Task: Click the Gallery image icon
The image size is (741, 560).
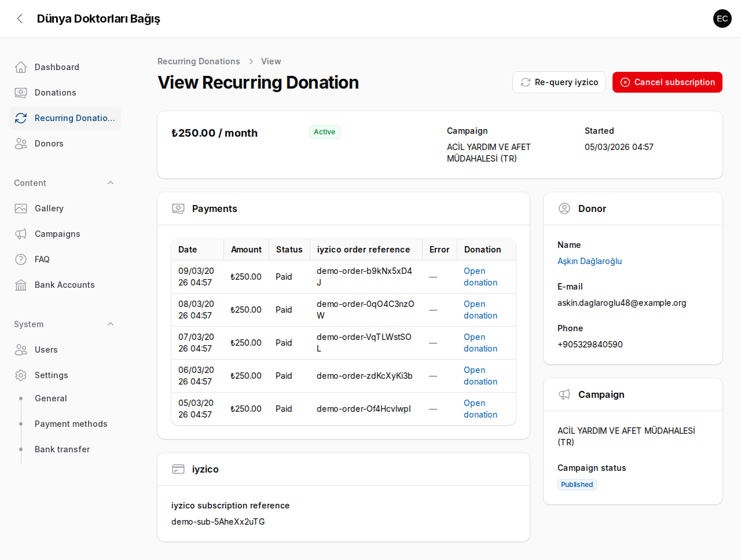Action: coord(21,208)
